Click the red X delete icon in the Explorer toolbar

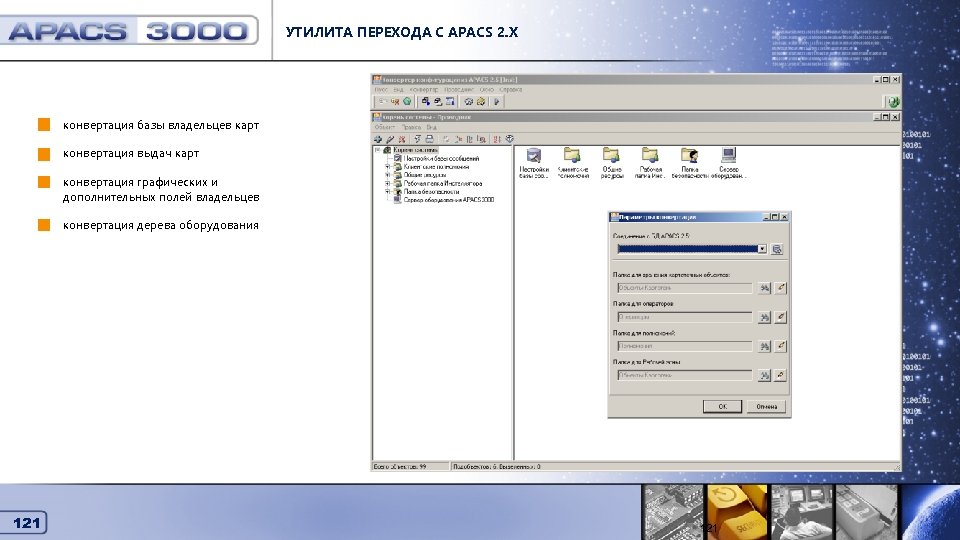tap(402, 139)
